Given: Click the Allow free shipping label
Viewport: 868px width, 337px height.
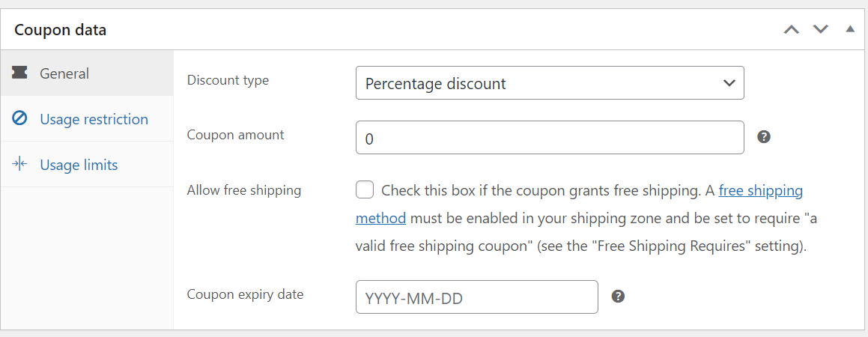Looking at the screenshot, I should click(x=243, y=190).
